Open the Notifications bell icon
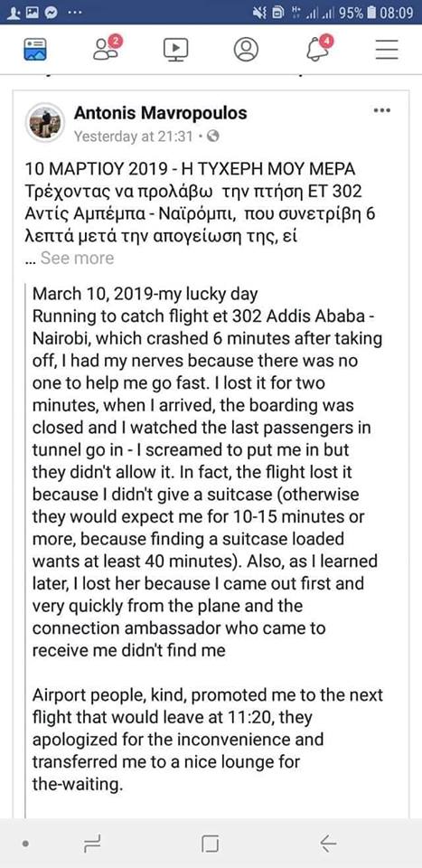 (318, 48)
